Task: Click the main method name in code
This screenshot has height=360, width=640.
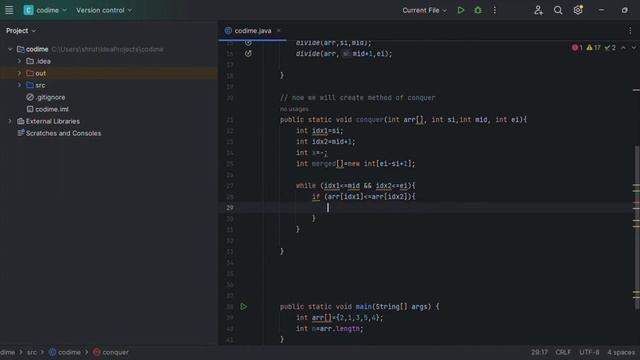Action: (363, 307)
